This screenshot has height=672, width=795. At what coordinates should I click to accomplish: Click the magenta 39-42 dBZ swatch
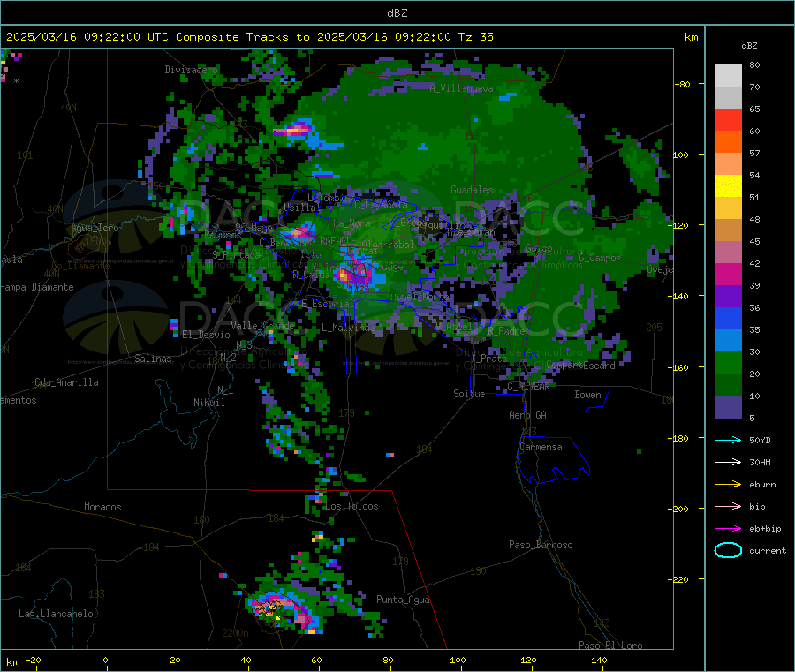pyautogui.click(x=728, y=274)
